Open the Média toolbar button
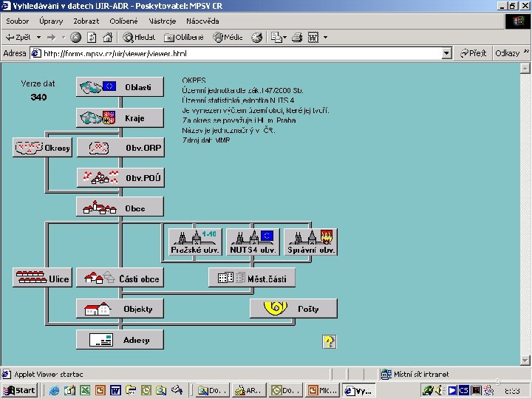The image size is (532, 399). [x=228, y=38]
